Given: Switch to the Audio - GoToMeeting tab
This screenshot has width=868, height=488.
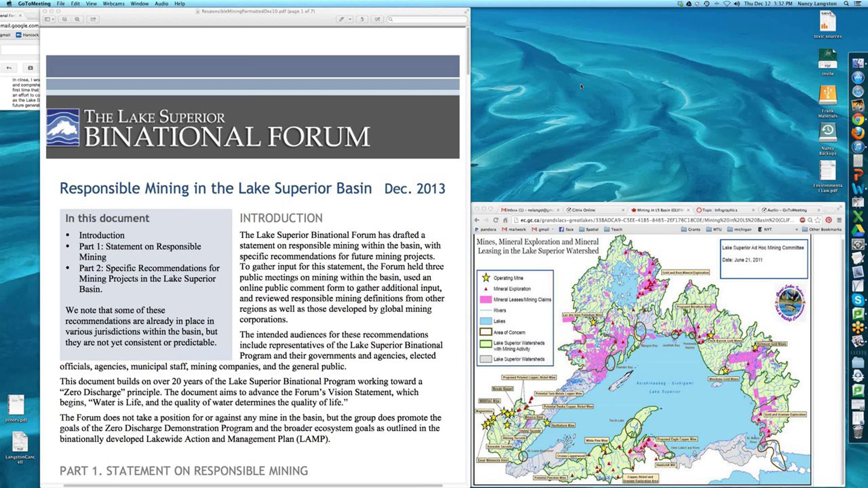Looking at the screenshot, I should [x=790, y=210].
